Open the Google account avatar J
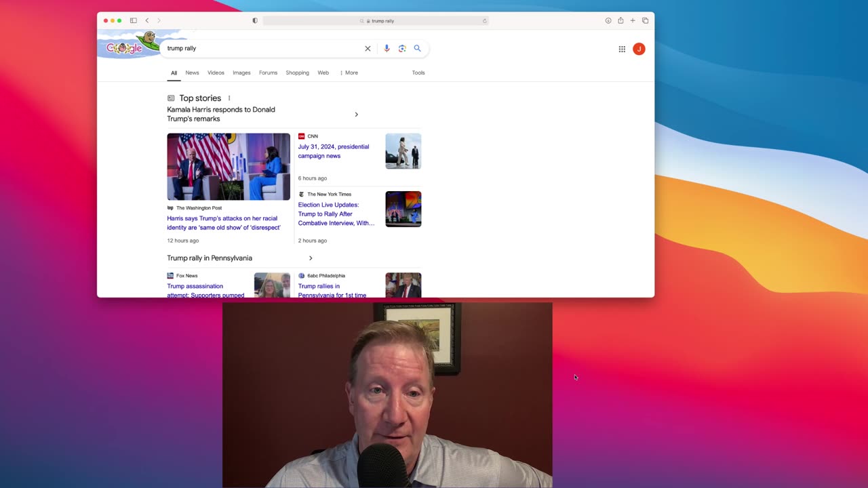 (x=639, y=49)
